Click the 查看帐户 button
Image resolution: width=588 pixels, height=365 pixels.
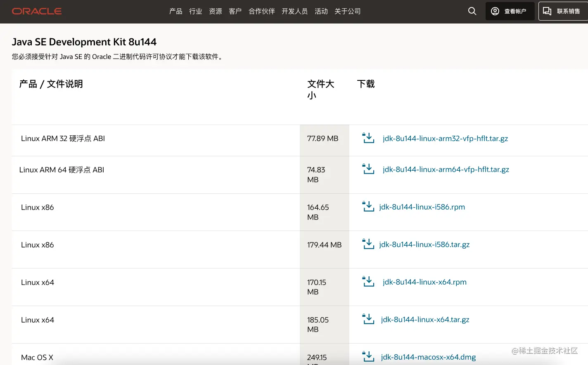pyautogui.click(x=510, y=11)
